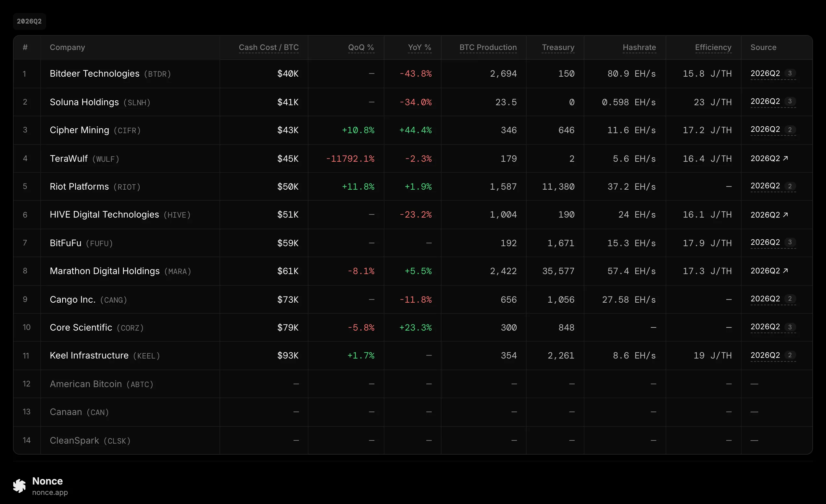Click the nonce.app footer text
Viewport: 826px width, 504px height.
coord(50,492)
